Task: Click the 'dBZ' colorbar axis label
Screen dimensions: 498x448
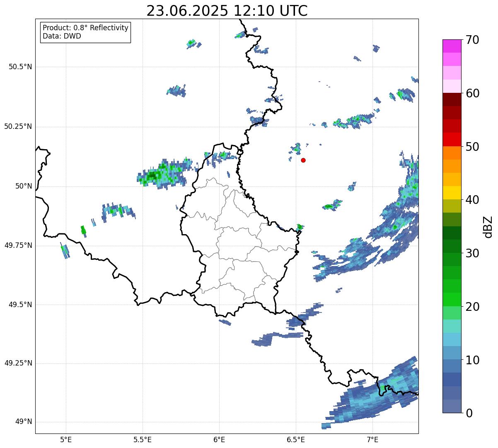Action: tap(488, 227)
